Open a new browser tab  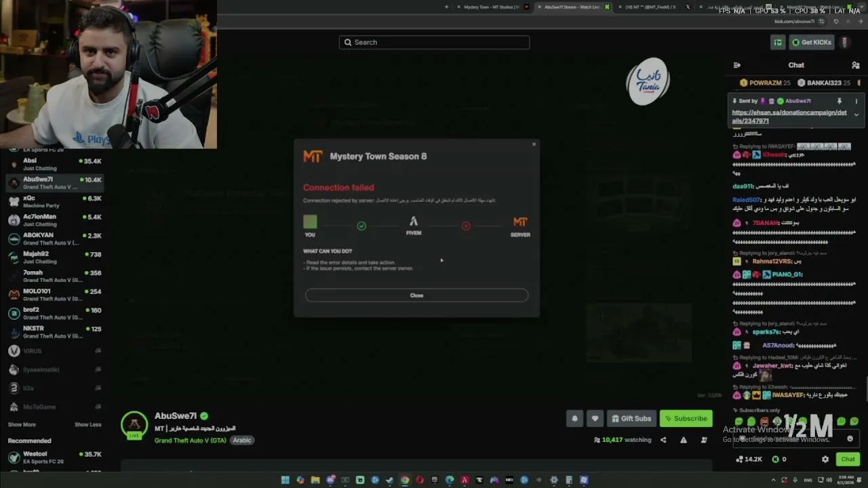446,7
